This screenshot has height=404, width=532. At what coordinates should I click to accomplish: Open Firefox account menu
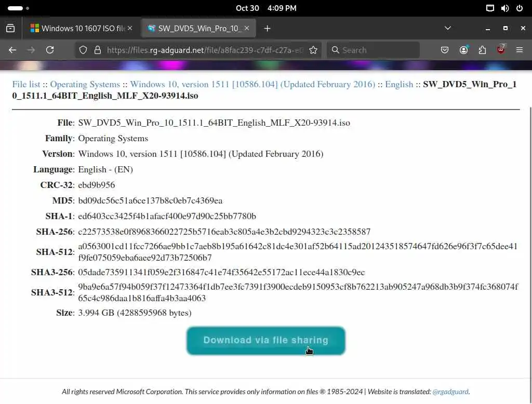[x=463, y=50]
